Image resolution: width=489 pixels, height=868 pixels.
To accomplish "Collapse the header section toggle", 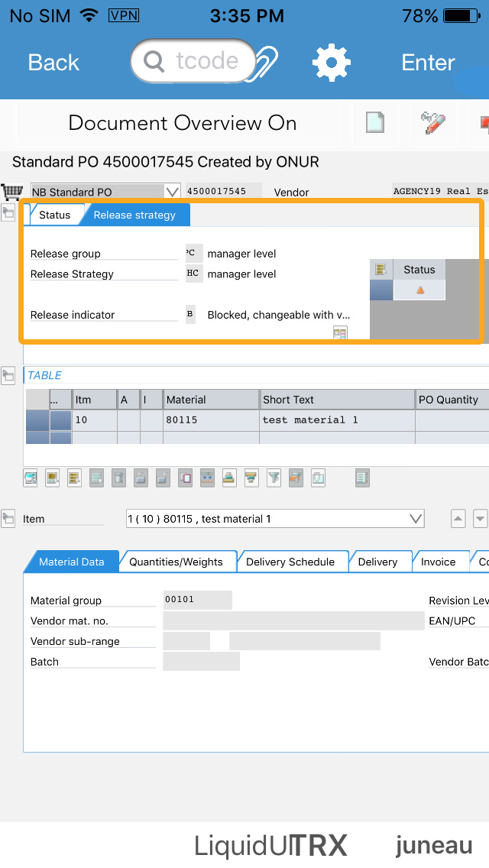I will (8, 212).
